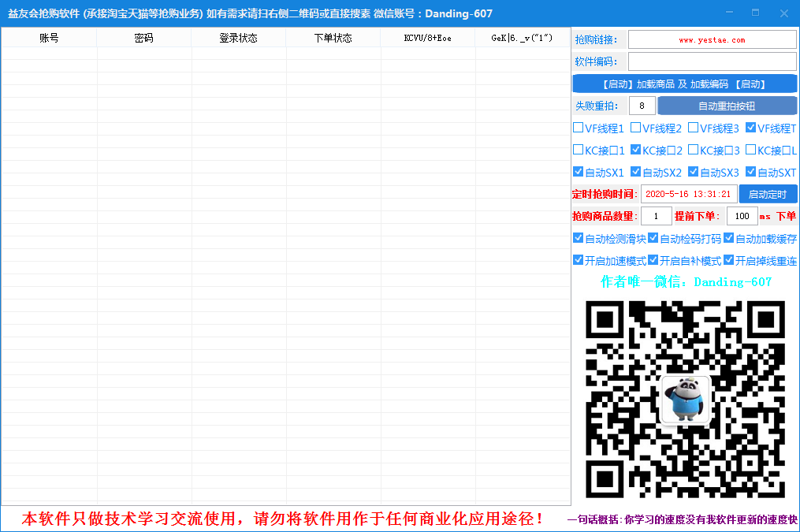
Task: Enable the KC接口1 checkbox
Action: coord(578,150)
